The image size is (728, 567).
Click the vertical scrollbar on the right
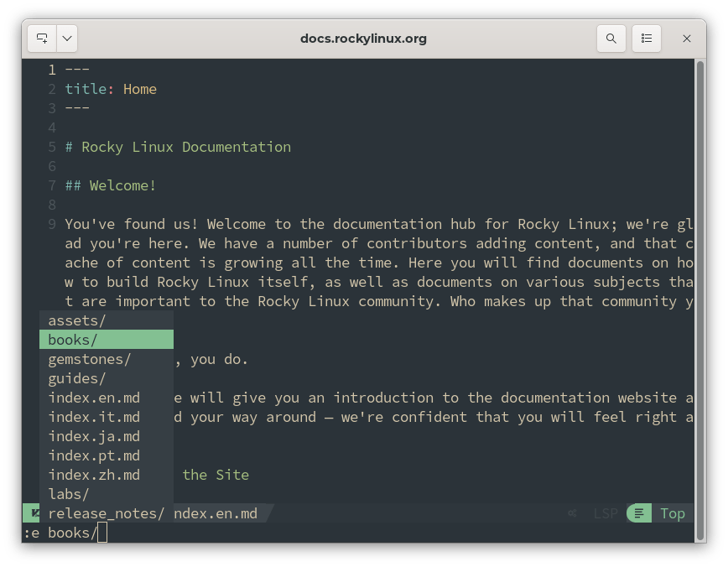pos(700,300)
